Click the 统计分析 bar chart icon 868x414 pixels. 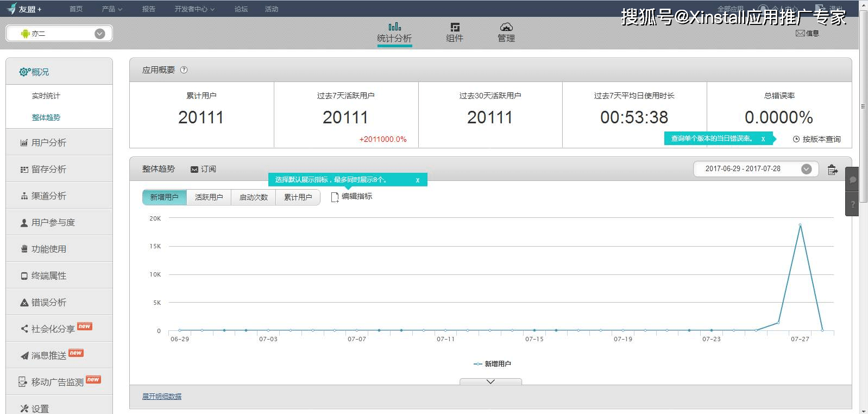point(395,27)
